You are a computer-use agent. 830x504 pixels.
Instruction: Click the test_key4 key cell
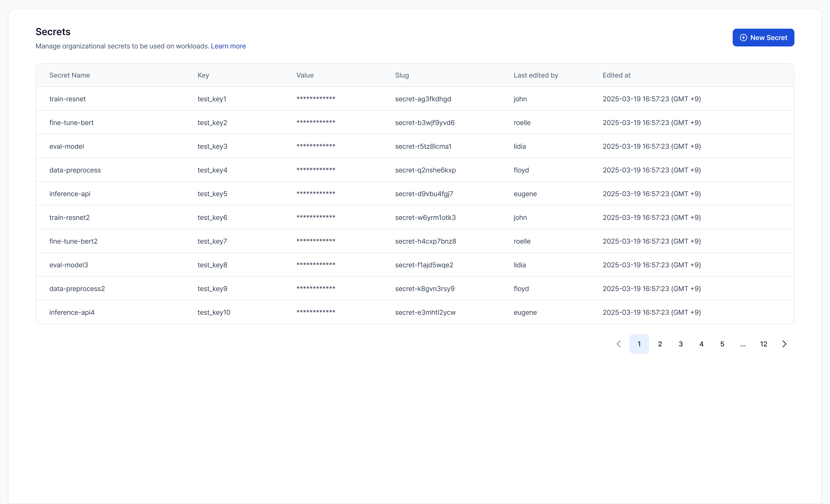coord(212,170)
